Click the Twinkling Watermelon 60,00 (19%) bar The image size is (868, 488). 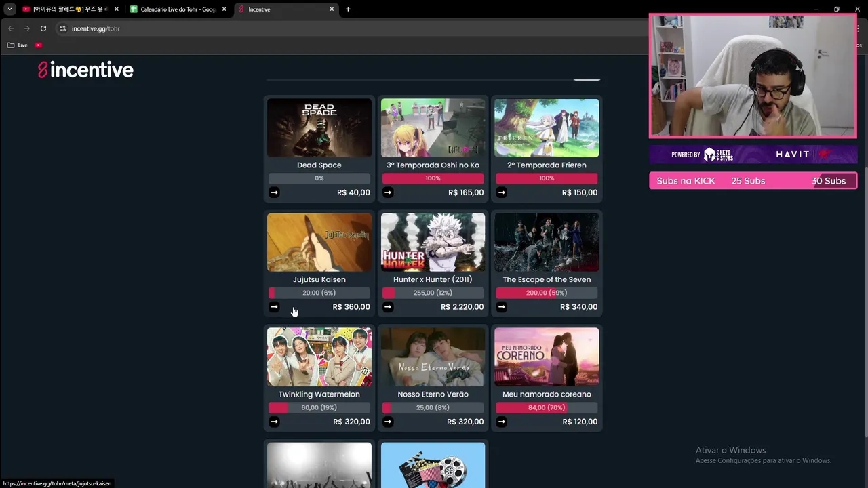click(x=319, y=407)
